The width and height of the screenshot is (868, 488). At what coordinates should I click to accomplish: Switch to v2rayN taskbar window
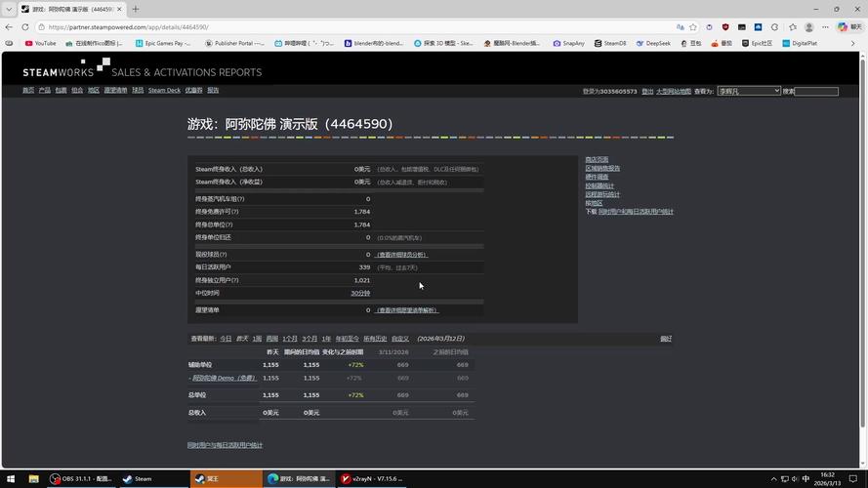pos(372,479)
